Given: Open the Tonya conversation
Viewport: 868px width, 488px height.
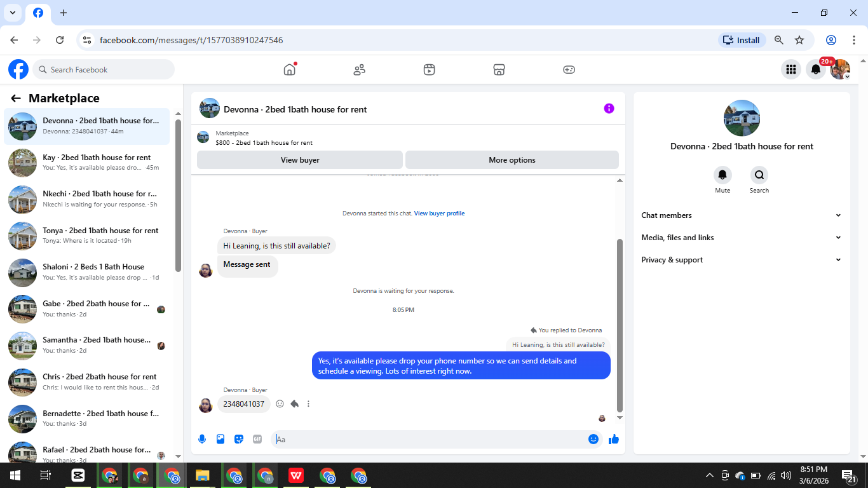Looking at the screenshot, I should [87, 236].
